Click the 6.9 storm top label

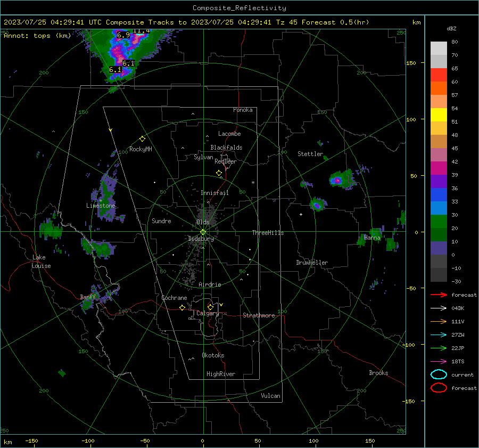(x=123, y=35)
